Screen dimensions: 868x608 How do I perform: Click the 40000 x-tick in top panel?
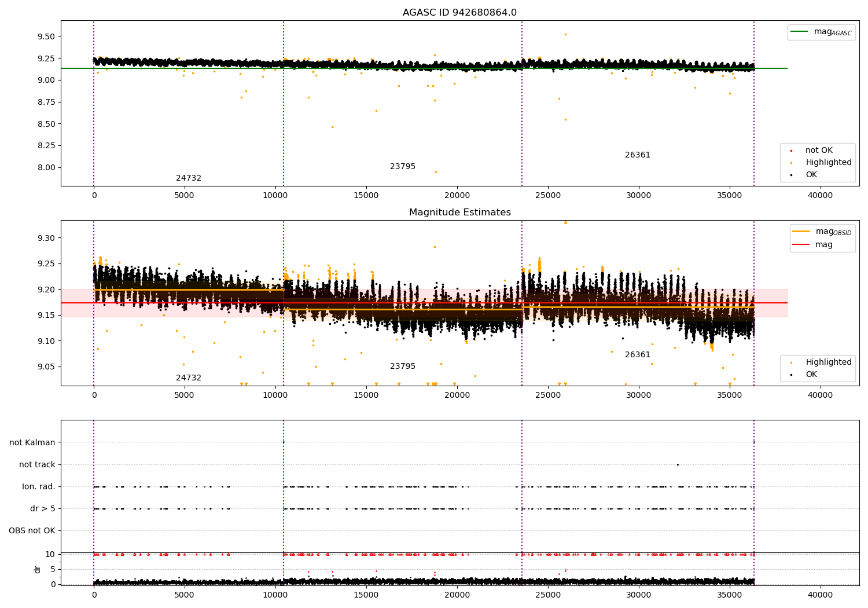[820, 196]
